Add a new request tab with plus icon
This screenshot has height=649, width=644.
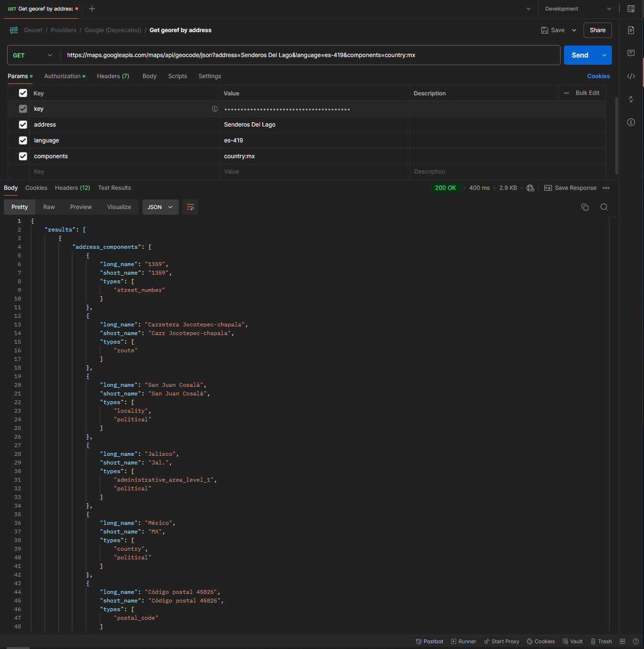92,9
